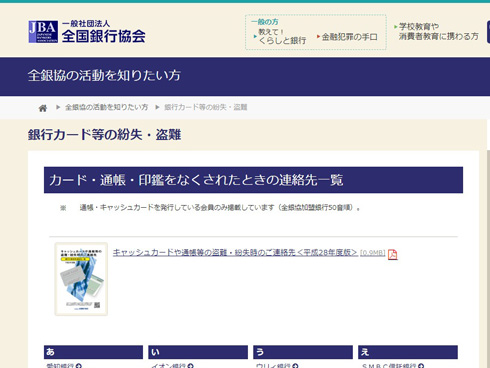Select 銀行カード等の紛失・盗難 breadcrumb item
490x368 pixels.
206,107
